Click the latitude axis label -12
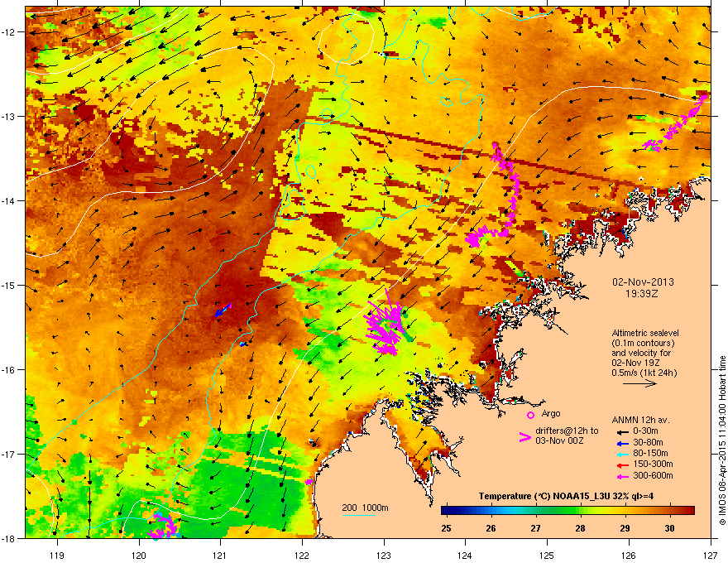This screenshot has width=728, height=563. (8, 31)
